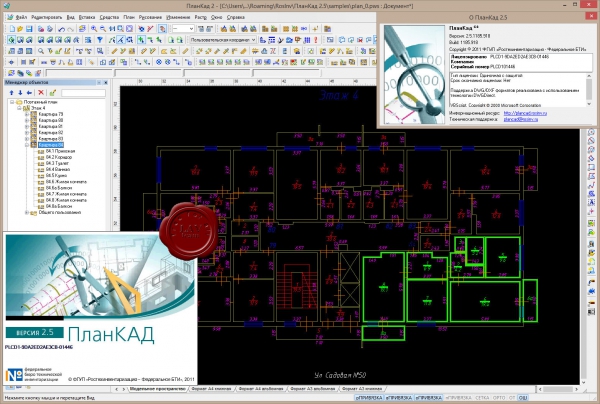600x404 pixels.
Task: Click the gray magnifier icon in third toolbar row
Action: (41, 51)
